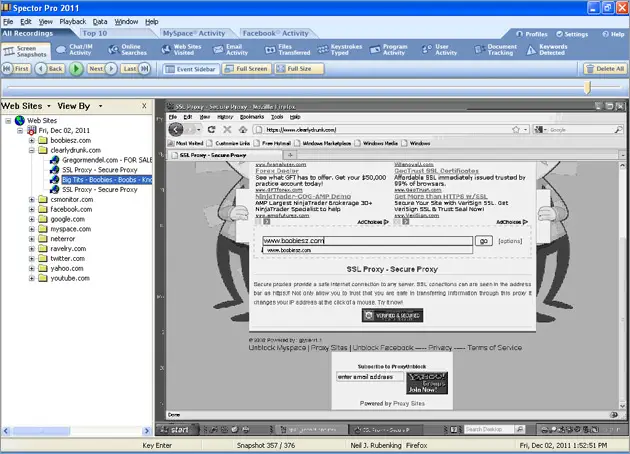Expand the youtube.com folder
Viewport: 630px width, 454px height.
(x=31, y=278)
